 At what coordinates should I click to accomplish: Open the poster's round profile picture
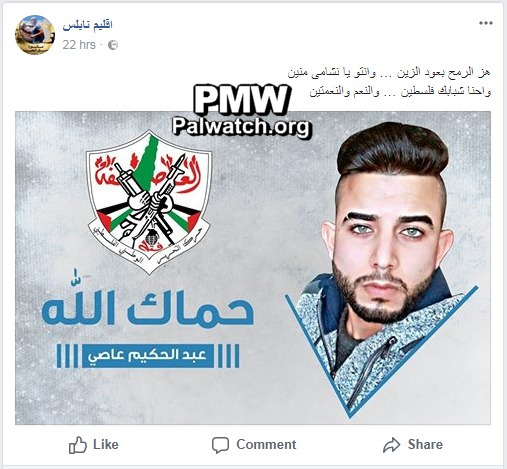pos(35,35)
